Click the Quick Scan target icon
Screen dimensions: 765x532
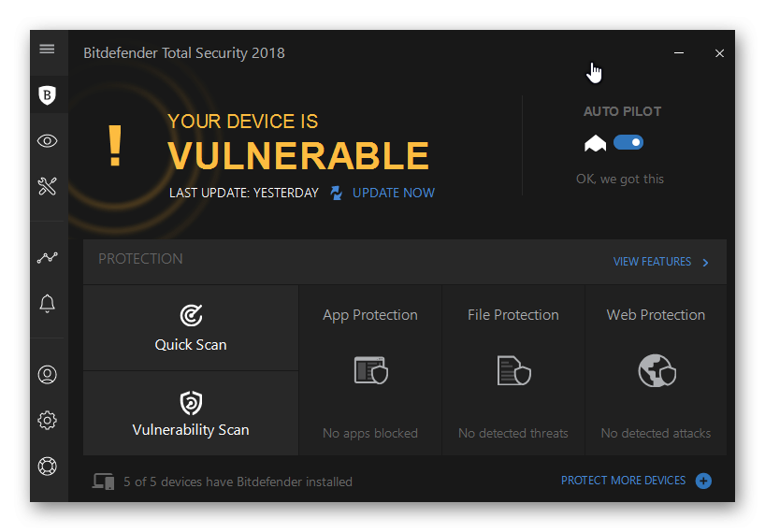[x=191, y=315]
